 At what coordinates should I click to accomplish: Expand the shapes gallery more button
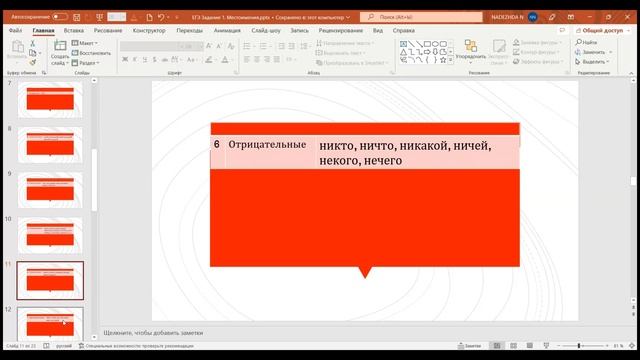(x=451, y=60)
